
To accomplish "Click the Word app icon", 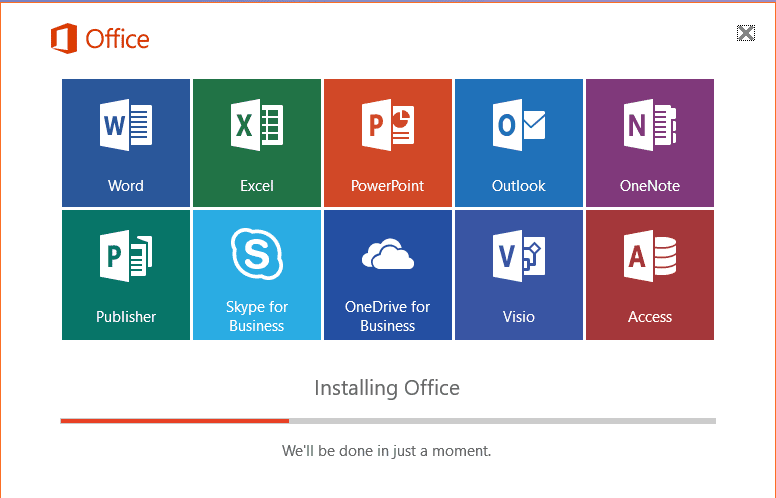I will click(126, 126).
